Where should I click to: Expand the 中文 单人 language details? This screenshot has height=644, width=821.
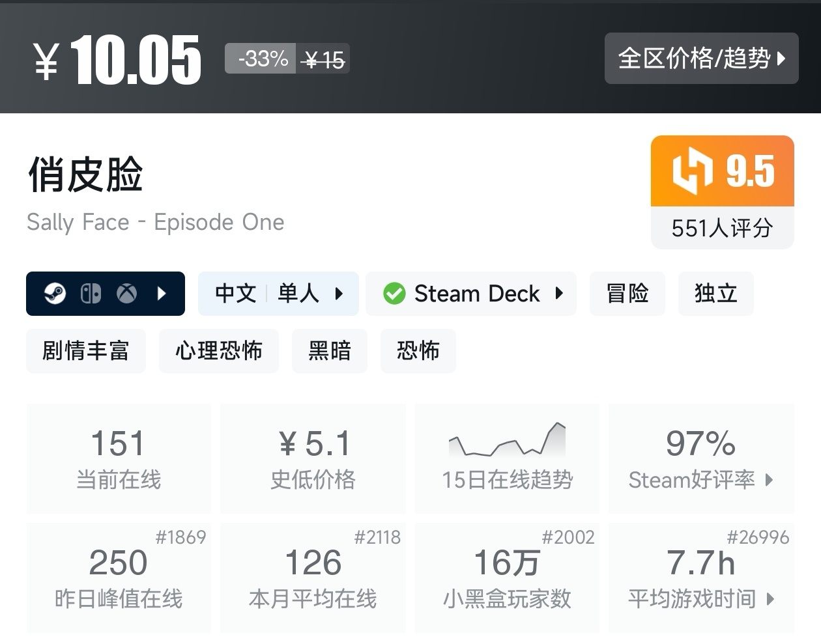pos(278,294)
